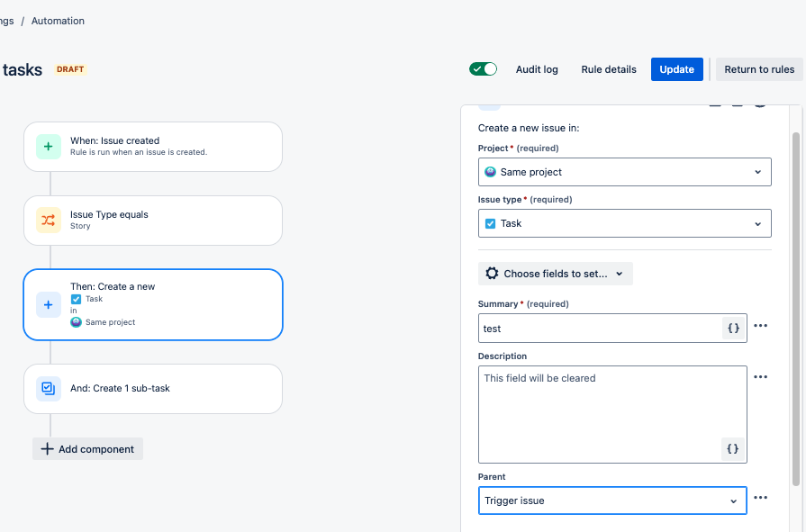Viewport: 806px width, 532px height.
Task: Click the sub-task checklist icon
Action: pos(49,389)
